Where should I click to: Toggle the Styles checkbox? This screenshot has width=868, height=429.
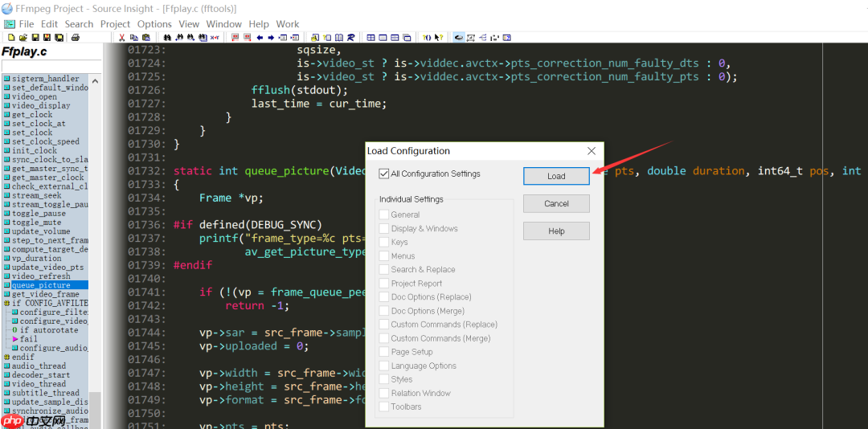tap(384, 380)
